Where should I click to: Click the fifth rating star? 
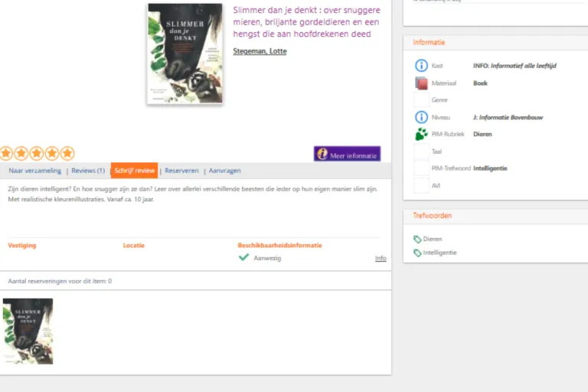[x=67, y=153]
